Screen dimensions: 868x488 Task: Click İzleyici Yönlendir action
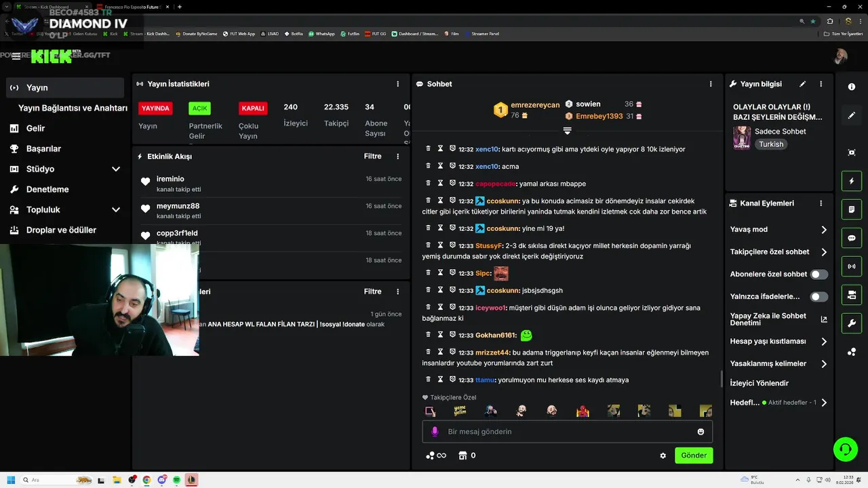click(759, 383)
